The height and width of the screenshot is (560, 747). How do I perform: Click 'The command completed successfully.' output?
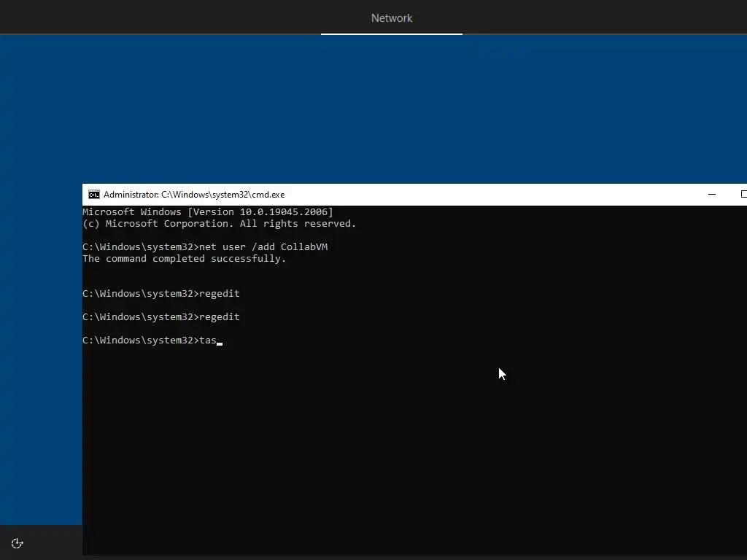point(184,259)
